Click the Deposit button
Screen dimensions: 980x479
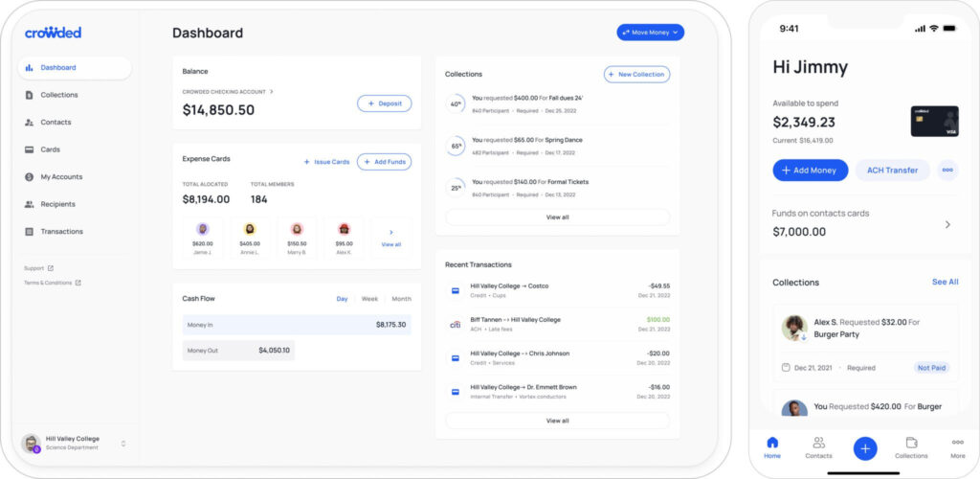[384, 103]
